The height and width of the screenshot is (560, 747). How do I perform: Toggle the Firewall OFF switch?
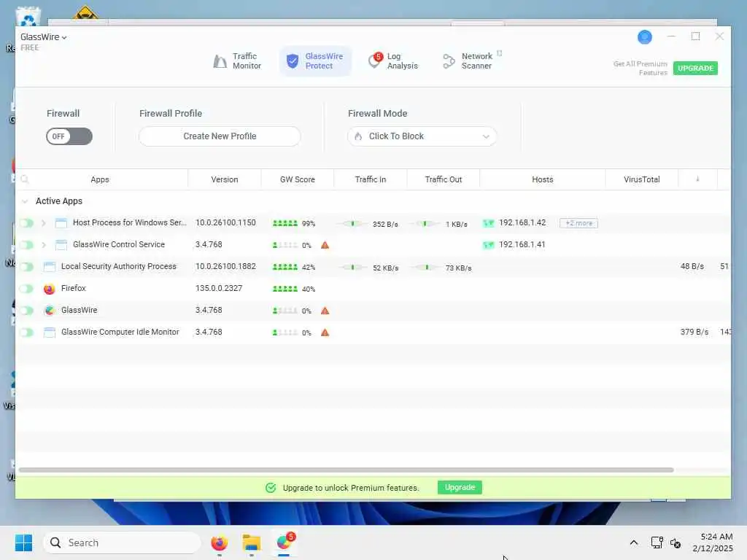(69, 136)
